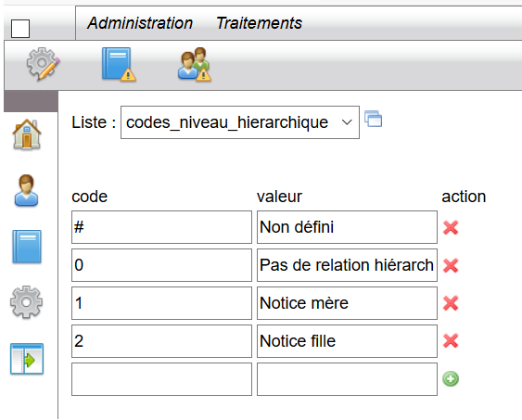Screen dimensions: 522x420
Task: Remove the 'Notice fille' entry
Action: (x=451, y=341)
